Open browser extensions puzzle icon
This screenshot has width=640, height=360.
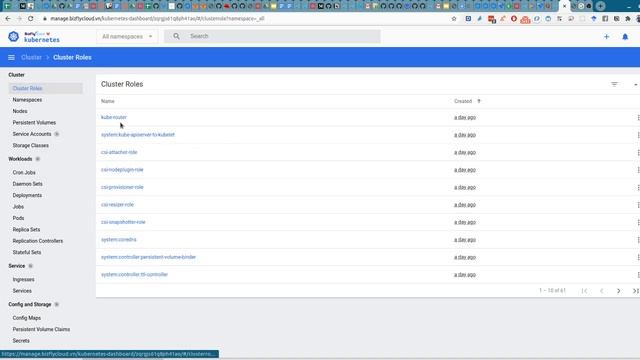(x=628, y=18)
